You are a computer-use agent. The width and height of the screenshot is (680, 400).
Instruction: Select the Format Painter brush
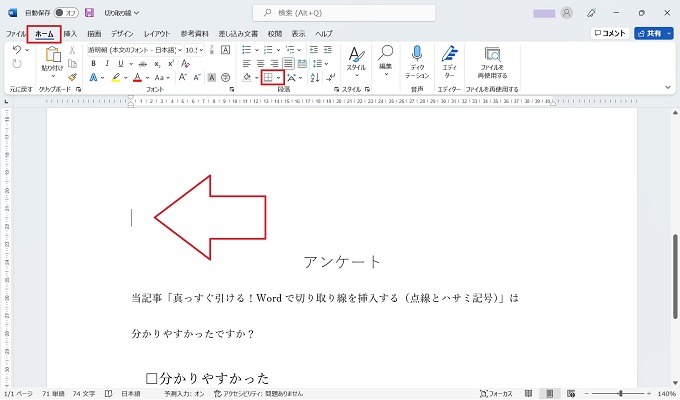click(72, 77)
